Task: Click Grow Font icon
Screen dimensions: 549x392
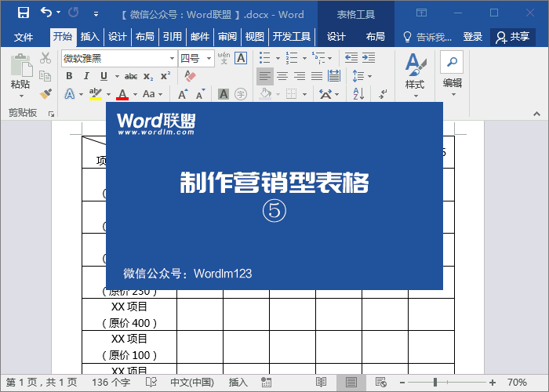Action: (x=183, y=94)
